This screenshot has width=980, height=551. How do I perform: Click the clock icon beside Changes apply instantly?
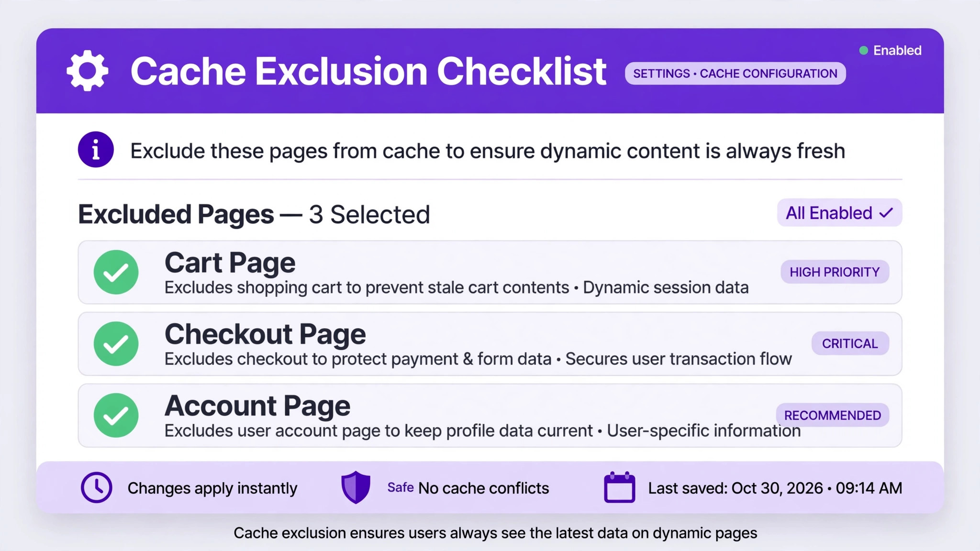click(x=96, y=487)
